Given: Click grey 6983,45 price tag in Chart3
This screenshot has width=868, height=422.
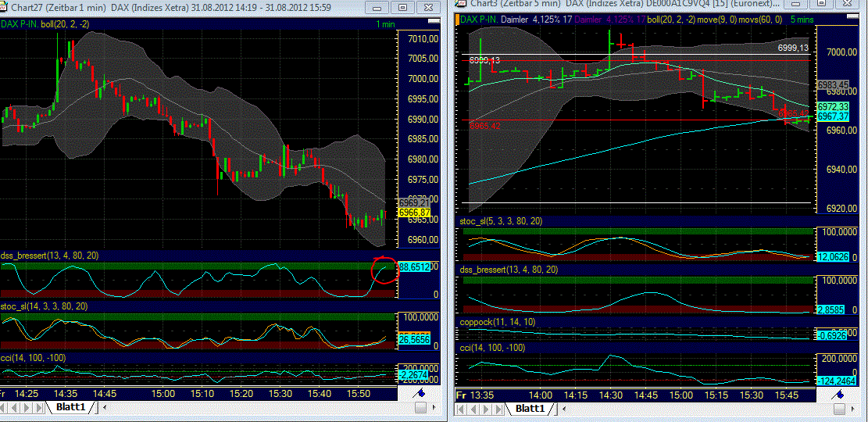Looking at the screenshot, I should [833, 84].
